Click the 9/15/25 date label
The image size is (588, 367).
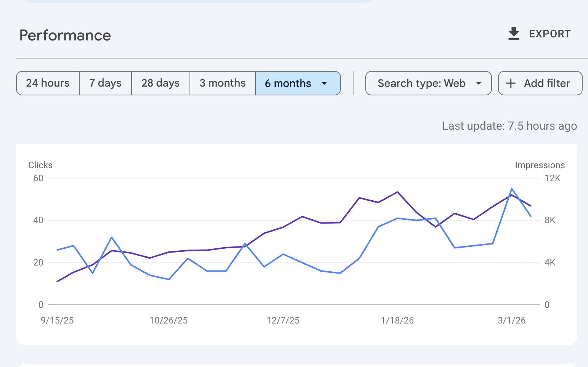coord(57,320)
